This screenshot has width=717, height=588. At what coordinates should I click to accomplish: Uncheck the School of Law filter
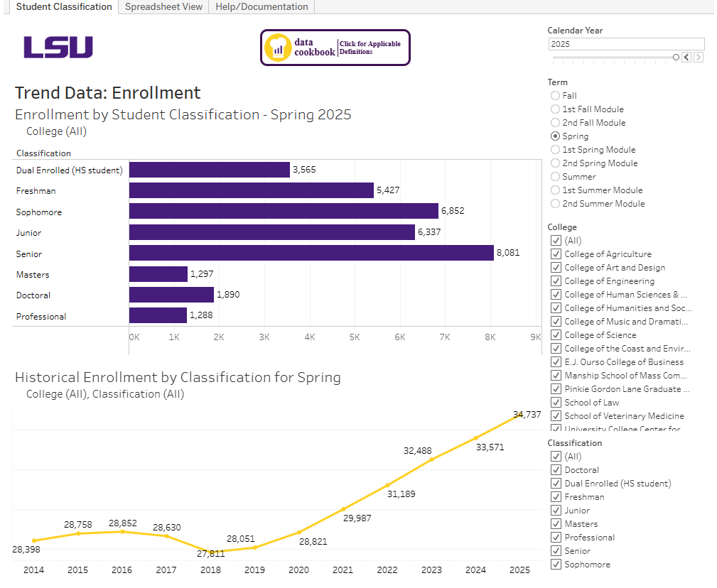click(x=555, y=402)
